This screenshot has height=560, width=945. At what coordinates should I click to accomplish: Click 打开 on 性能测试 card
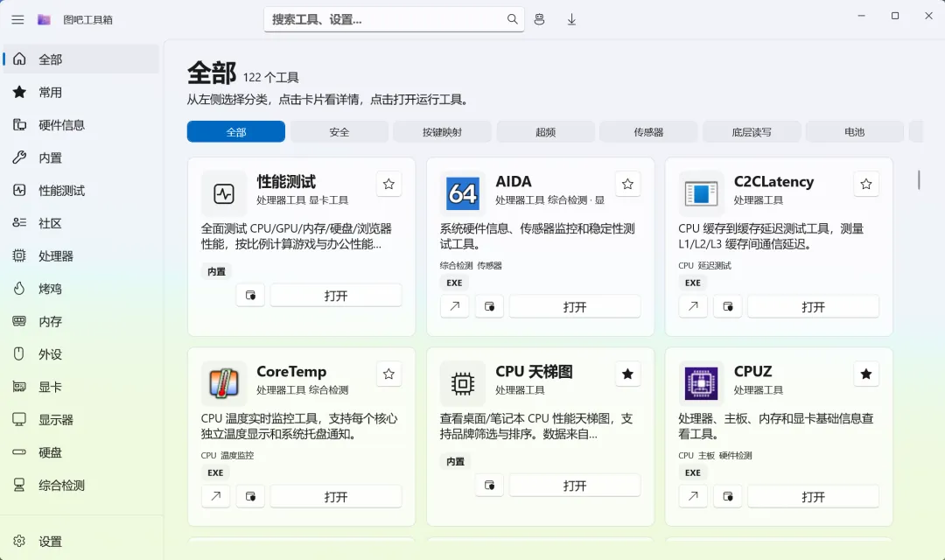coord(336,296)
